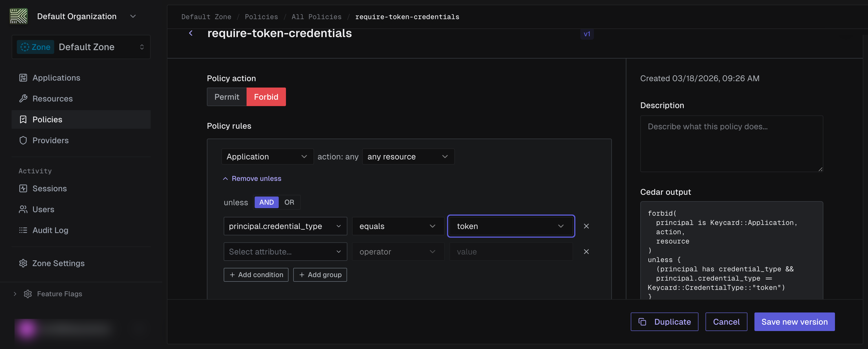Open the Applications section in the sidebar
The height and width of the screenshot is (349, 868).
[56, 78]
